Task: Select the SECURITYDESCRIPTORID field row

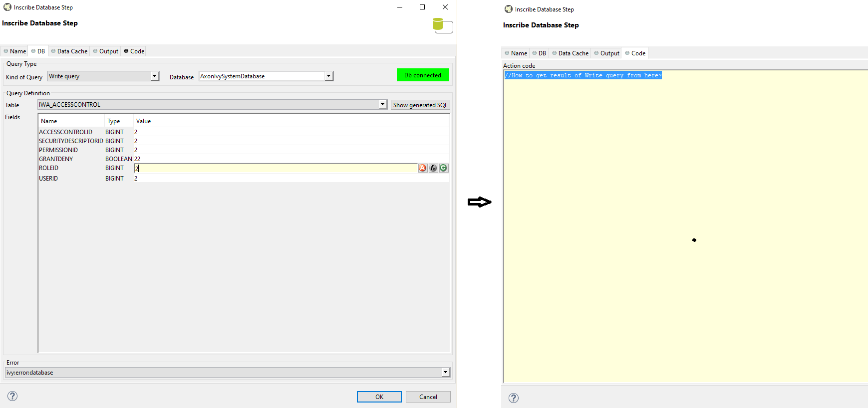Action: pyautogui.click(x=244, y=141)
